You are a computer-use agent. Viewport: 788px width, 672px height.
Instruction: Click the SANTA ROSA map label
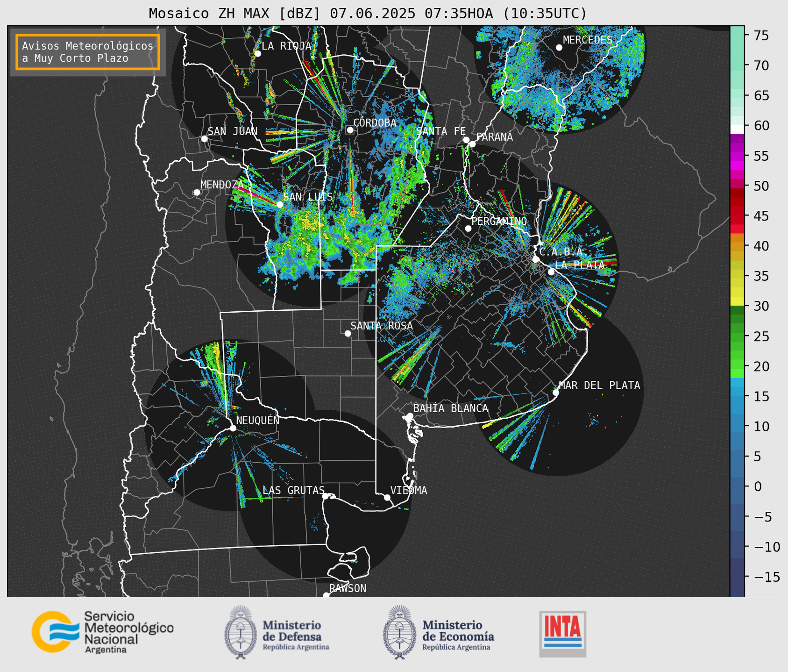click(382, 326)
